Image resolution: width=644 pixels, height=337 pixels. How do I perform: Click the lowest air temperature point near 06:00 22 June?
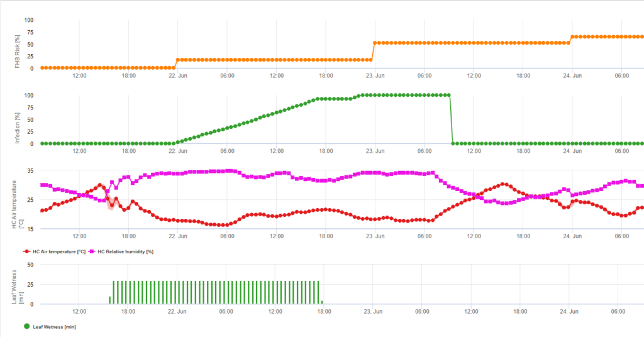(223, 224)
